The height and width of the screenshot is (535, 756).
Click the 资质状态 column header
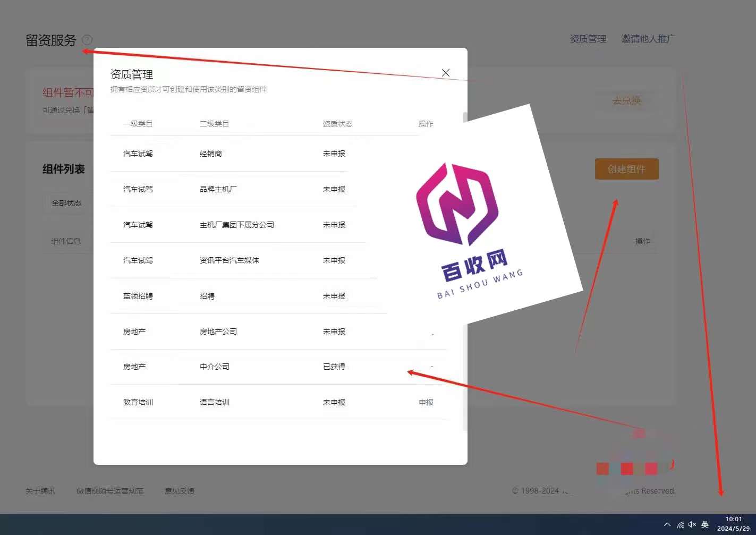coord(338,124)
